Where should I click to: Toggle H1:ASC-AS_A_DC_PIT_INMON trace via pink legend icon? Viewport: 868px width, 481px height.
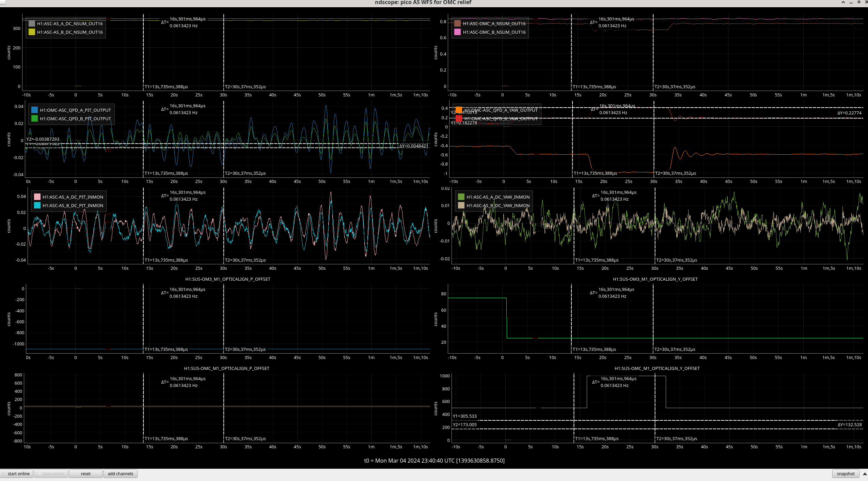[37, 197]
